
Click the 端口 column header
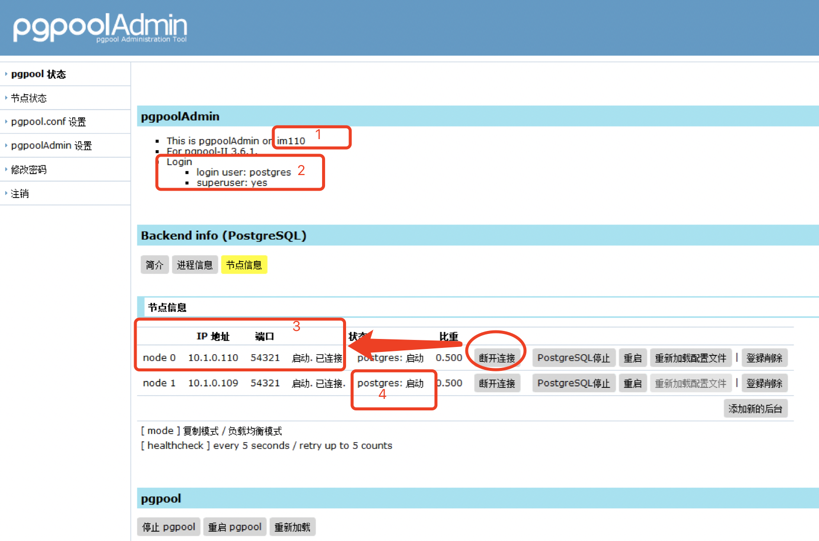click(264, 336)
